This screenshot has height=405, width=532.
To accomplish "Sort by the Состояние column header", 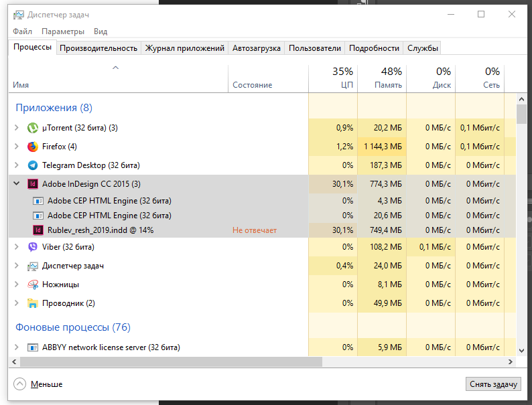I will pyautogui.click(x=268, y=78).
